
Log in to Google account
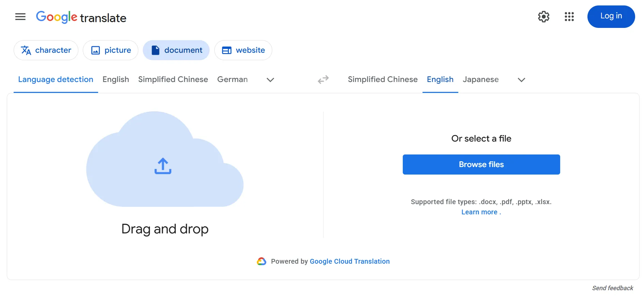click(x=611, y=16)
